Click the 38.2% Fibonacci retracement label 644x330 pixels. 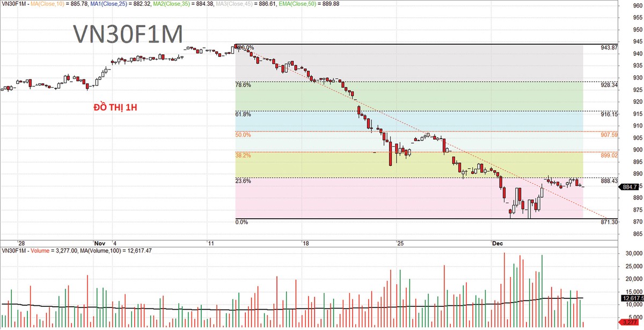[243, 155]
